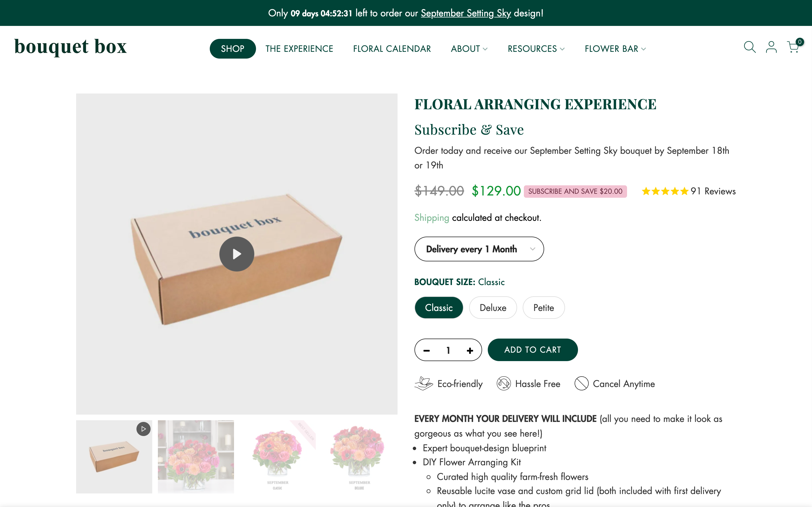Viewport: 812px width, 507px height.
Task: Select the Deluxe bouquet size
Action: point(493,308)
